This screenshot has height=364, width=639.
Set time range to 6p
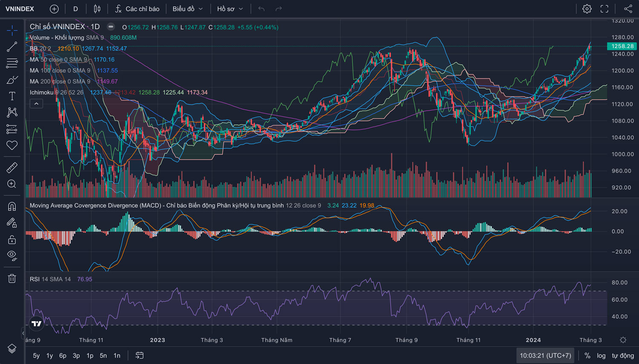63,355
